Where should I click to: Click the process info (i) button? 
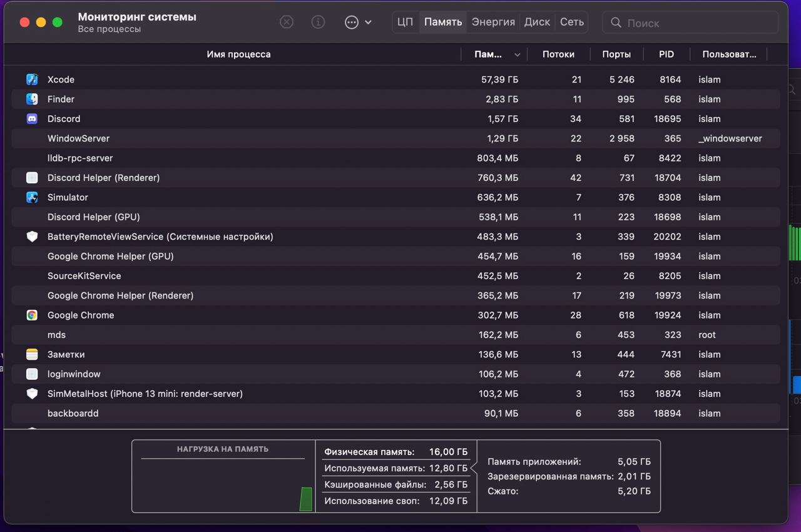318,22
